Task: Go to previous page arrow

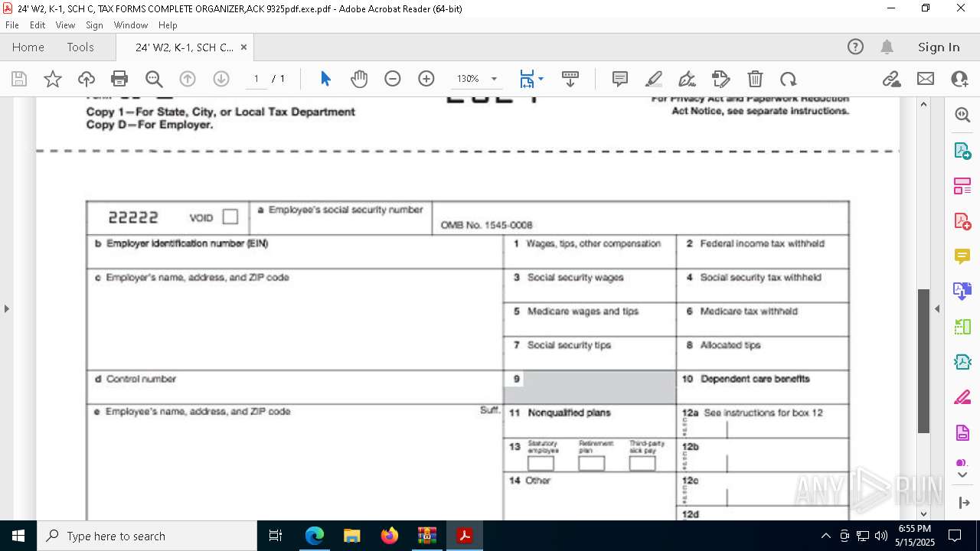Action: tap(188, 79)
